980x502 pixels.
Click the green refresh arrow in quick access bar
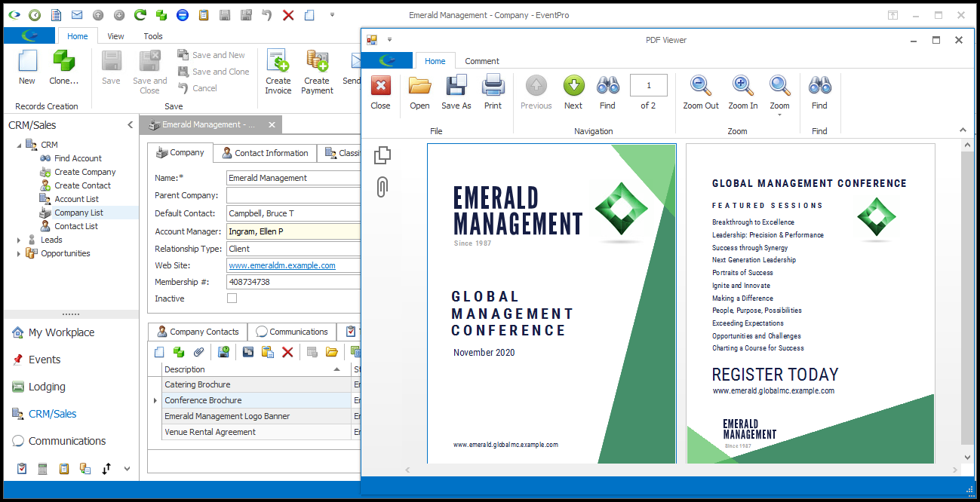[140, 15]
